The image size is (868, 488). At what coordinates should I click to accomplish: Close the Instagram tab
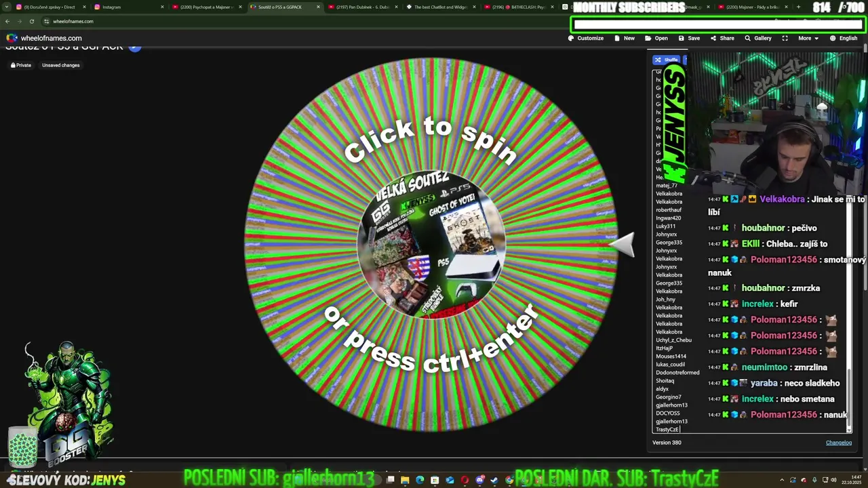(x=162, y=7)
